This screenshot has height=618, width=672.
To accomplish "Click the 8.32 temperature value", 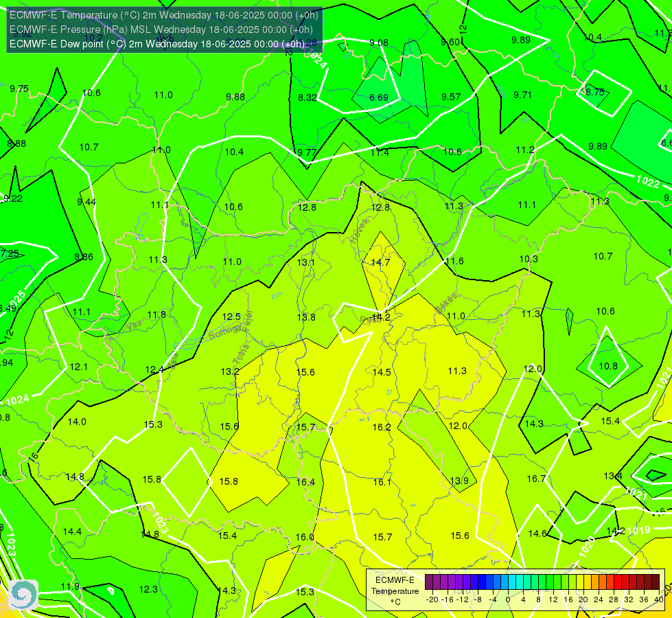I will [x=308, y=98].
